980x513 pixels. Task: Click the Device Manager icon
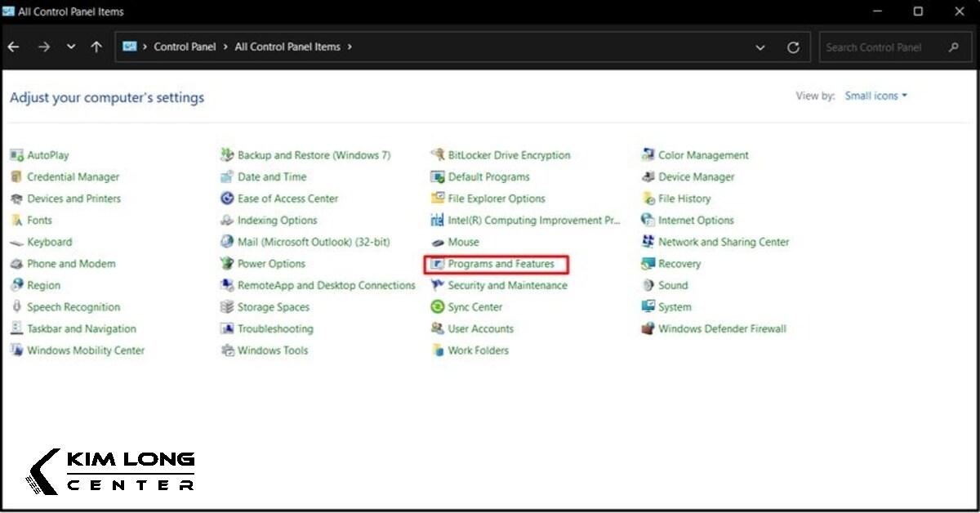point(648,177)
